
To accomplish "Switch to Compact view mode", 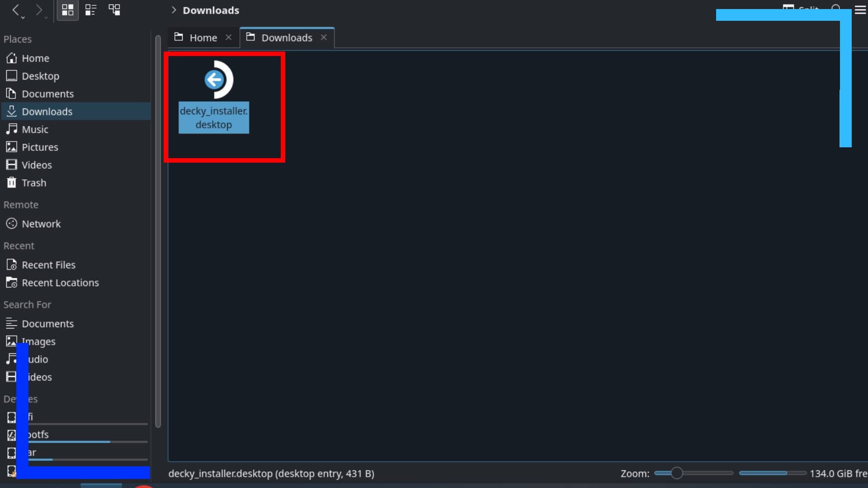I will point(91,10).
